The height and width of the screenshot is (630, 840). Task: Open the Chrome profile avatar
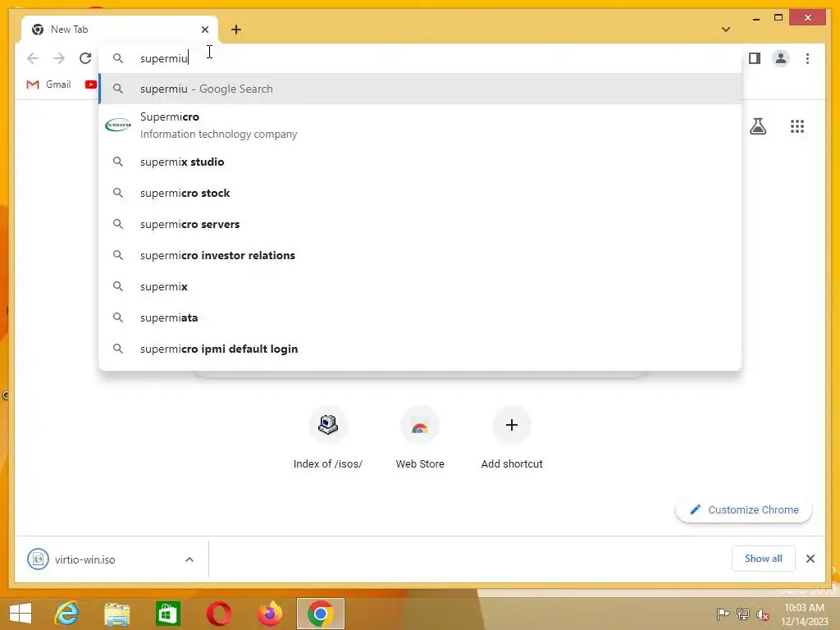click(781, 58)
